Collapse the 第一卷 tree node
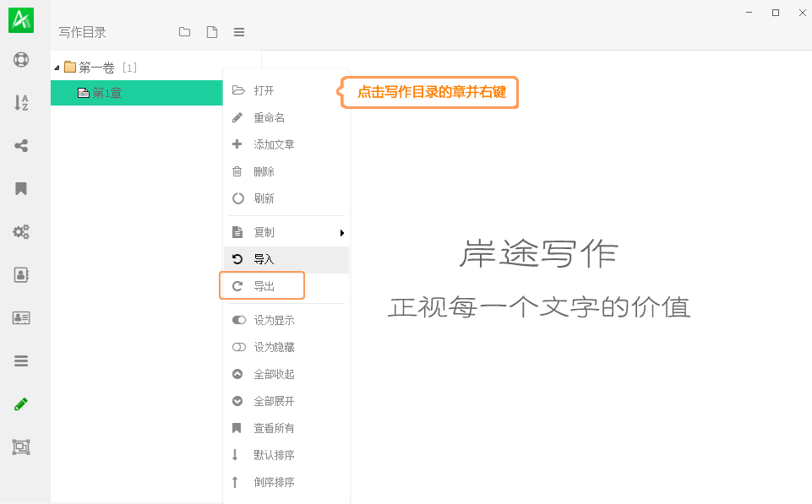 (57, 68)
